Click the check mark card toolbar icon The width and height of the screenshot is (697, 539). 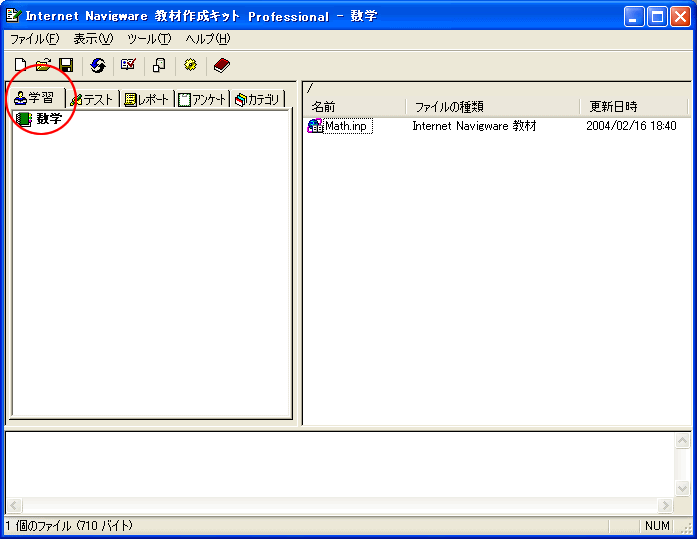pyautogui.click(x=128, y=65)
